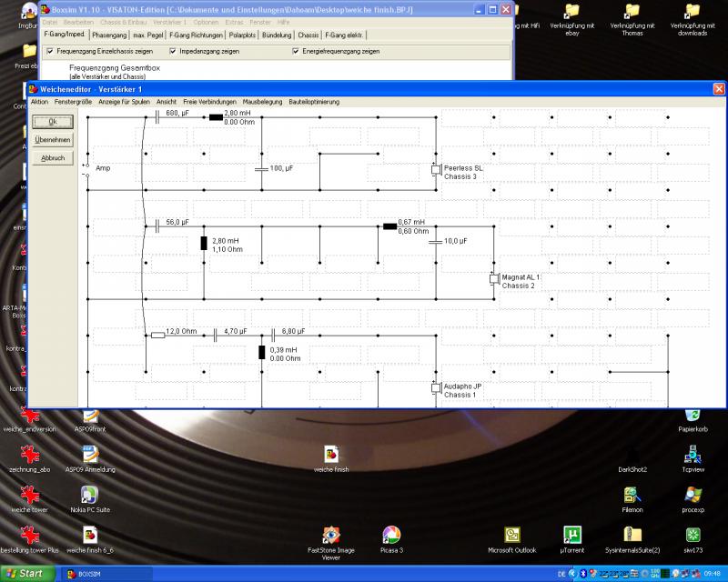Click the DE language indicator in tray
Viewport: 728px width, 582px height.
pyautogui.click(x=561, y=574)
